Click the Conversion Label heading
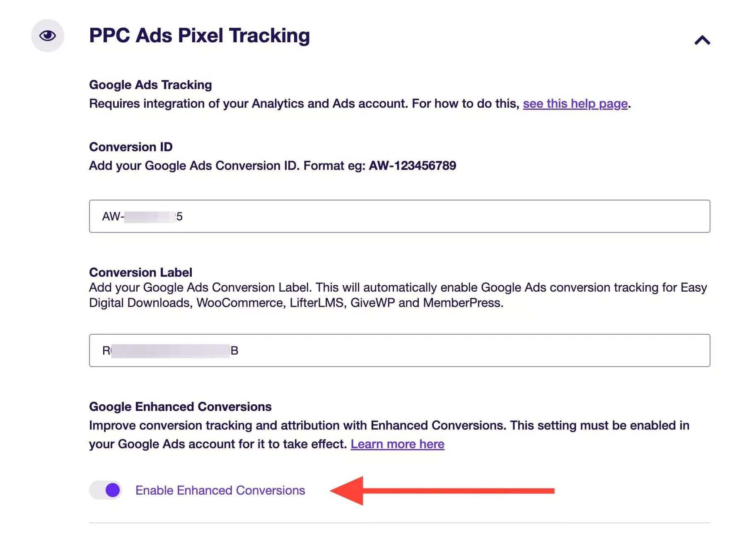 [x=140, y=273]
